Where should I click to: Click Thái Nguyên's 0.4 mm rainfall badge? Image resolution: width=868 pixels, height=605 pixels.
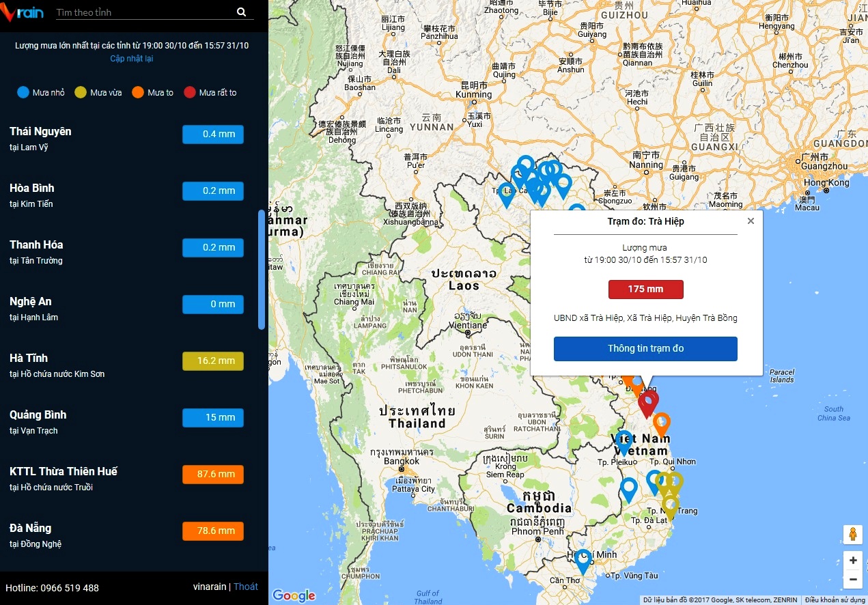[213, 135]
